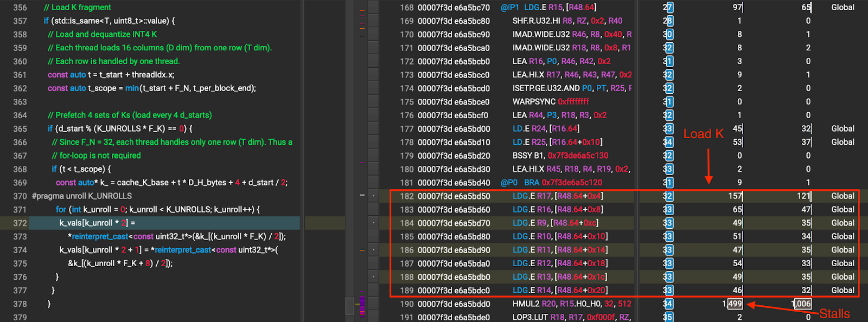Click the white dash marker beside row 182
868x322 pixels.
(362, 195)
